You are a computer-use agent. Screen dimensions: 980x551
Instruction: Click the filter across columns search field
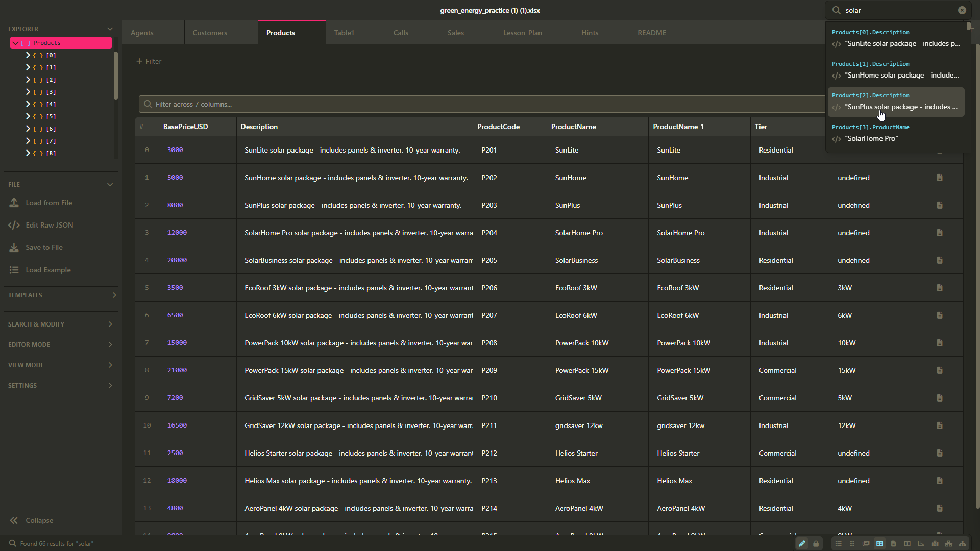point(357,104)
